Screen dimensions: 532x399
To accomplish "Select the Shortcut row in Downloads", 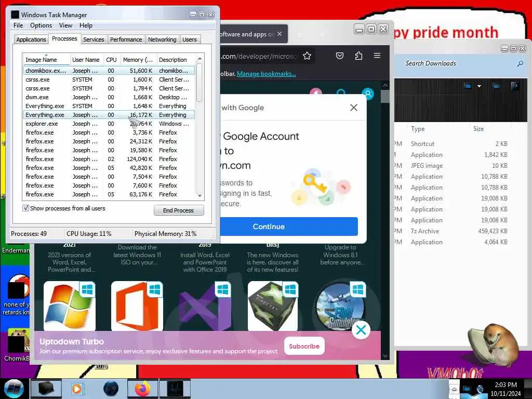I will [x=452, y=143].
